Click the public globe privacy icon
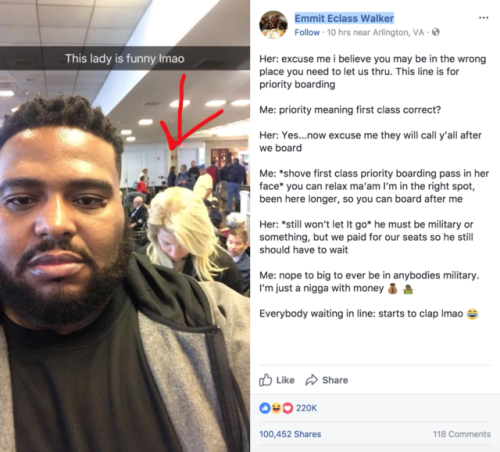500x452 pixels. [436, 32]
